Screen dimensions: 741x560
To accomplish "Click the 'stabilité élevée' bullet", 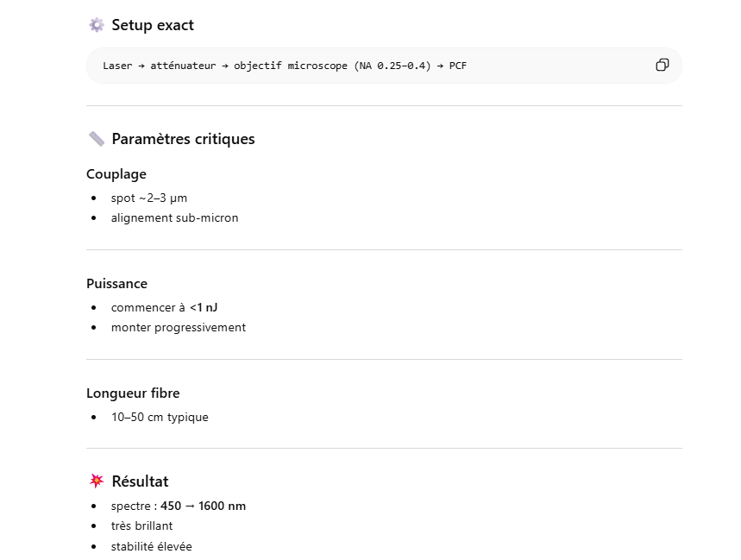I will tap(151, 547).
